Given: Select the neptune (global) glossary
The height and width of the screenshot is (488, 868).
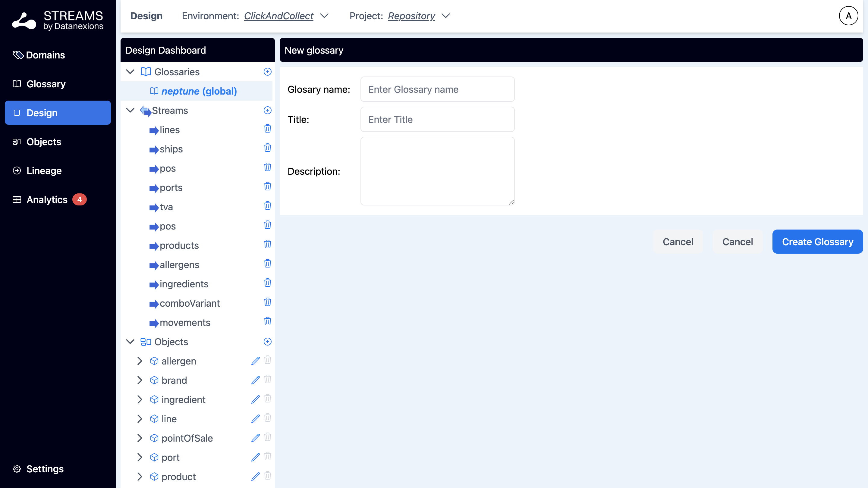Looking at the screenshot, I should tap(199, 91).
